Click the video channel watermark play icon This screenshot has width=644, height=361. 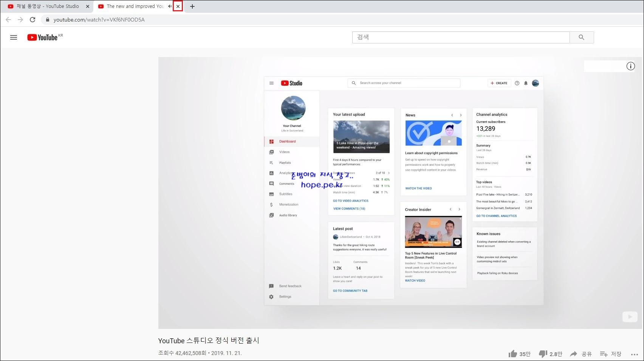[630, 317]
